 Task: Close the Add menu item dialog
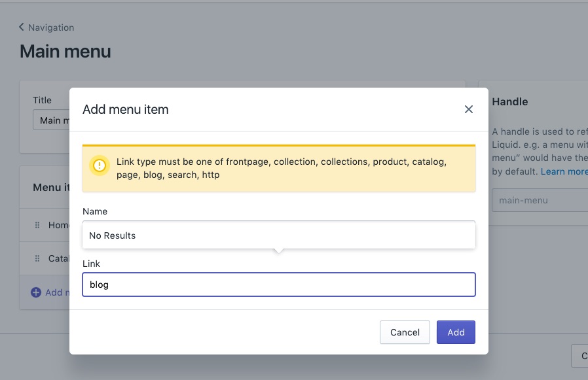click(468, 109)
